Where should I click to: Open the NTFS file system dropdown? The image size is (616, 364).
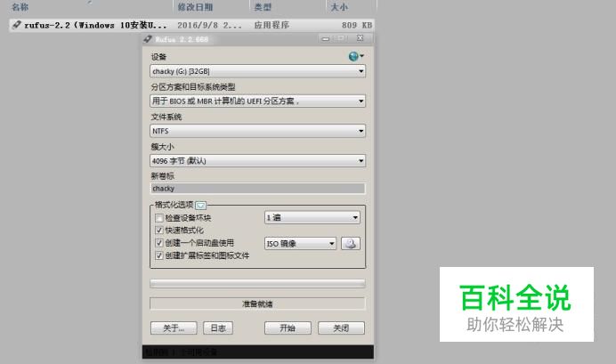pos(258,131)
